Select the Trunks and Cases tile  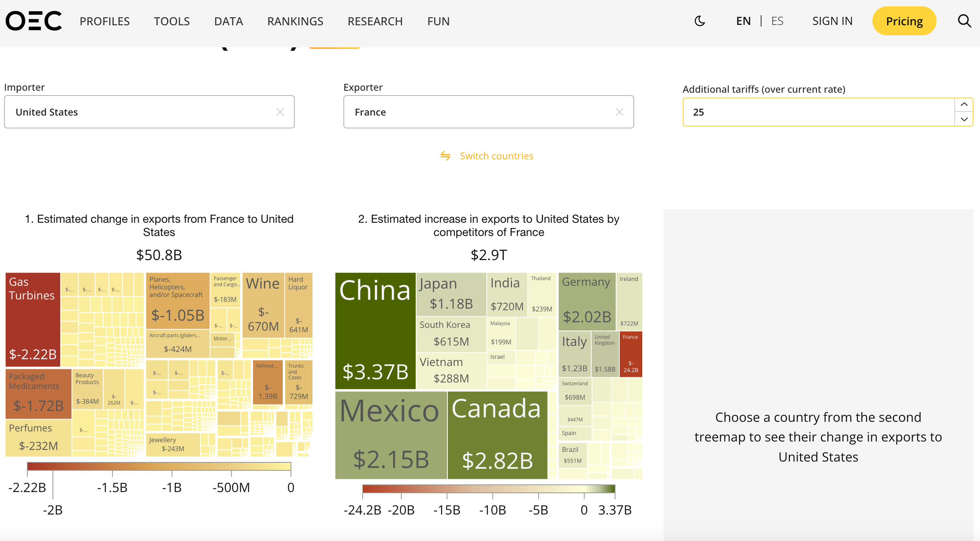click(x=299, y=382)
